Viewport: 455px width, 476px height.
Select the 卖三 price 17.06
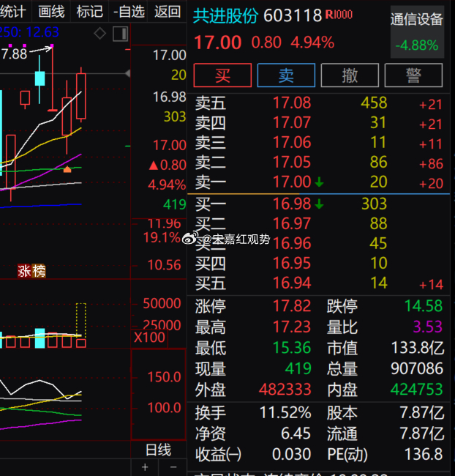pyautogui.click(x=292, y=142)
